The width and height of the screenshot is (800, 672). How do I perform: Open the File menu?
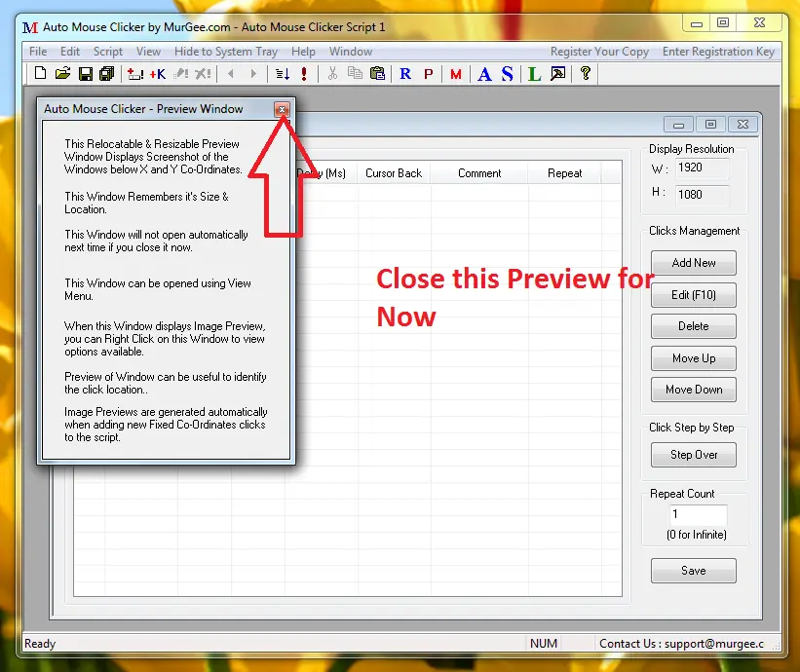click(38, 52)
